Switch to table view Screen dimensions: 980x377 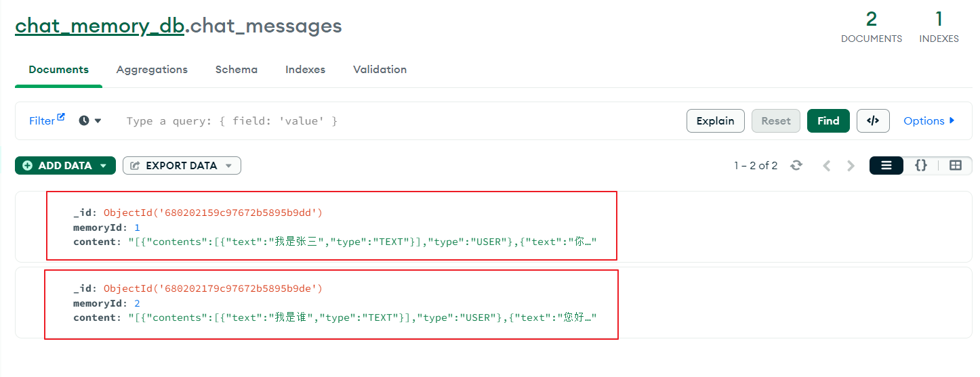pos(956,165)
